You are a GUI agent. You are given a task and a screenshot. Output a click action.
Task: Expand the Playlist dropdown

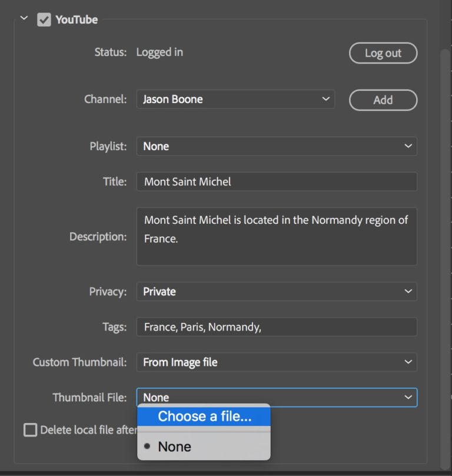coord(276,146)
